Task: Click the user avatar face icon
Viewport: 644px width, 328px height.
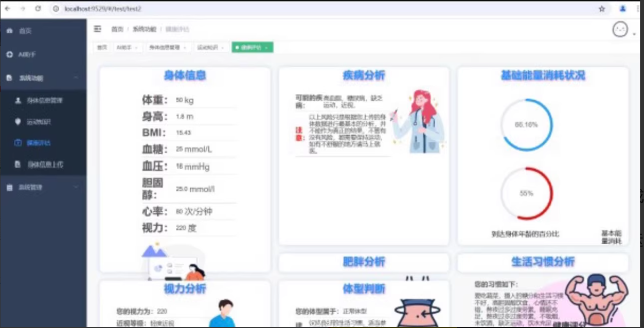Action: coord(620,30)
